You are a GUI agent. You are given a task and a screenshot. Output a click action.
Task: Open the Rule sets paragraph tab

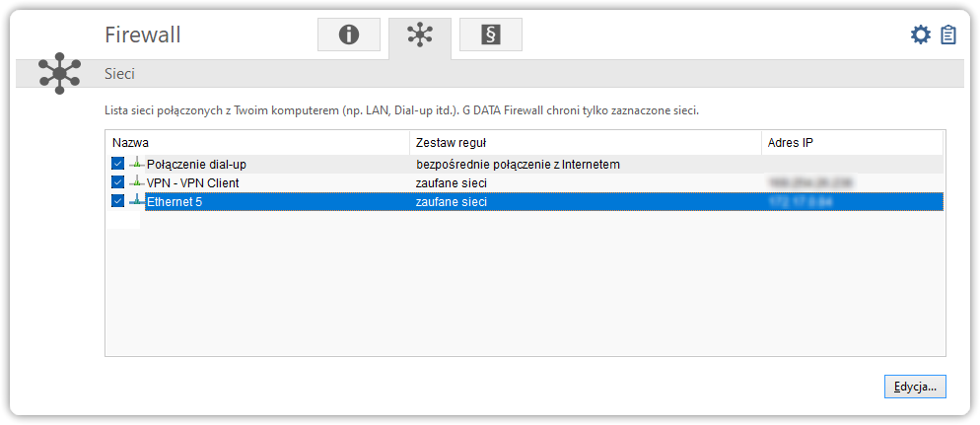pyautogui.click(x=490, y=35)
